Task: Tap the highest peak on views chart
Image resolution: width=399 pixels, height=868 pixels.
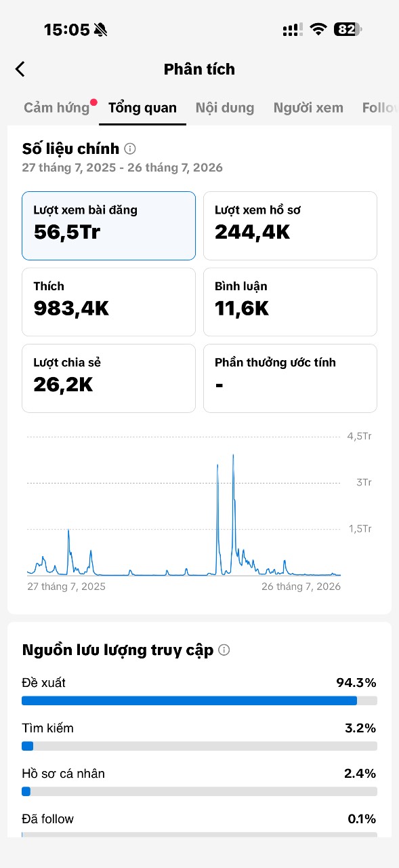Action: pyautogui.click(x=233, y=456)
